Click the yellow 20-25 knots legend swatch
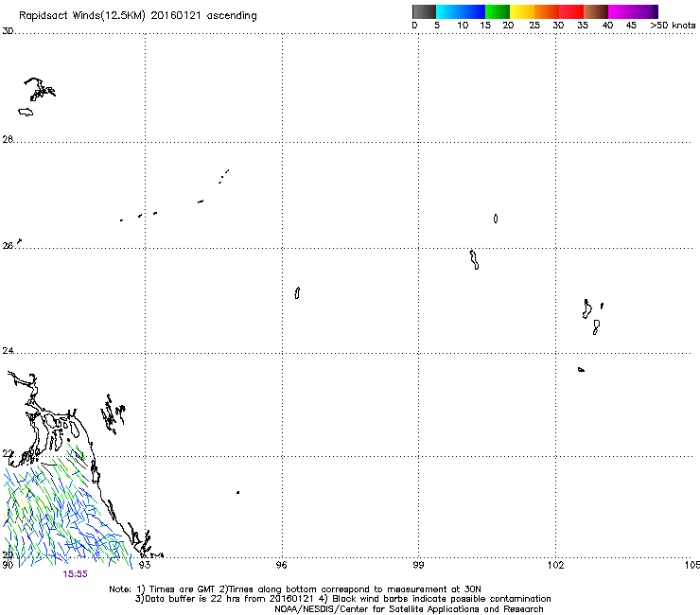The height and width of the screenshot is (615, 700). 522,11
